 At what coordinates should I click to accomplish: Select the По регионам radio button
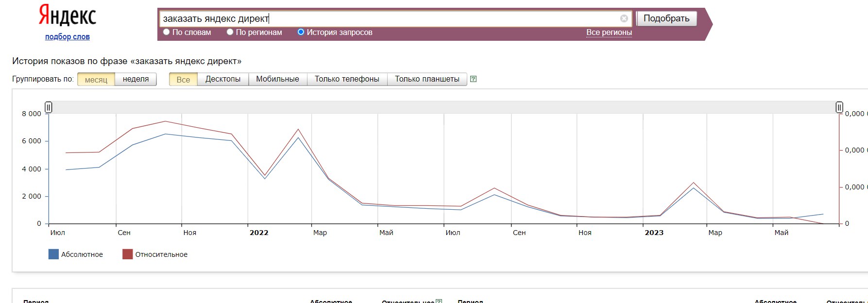click(230, 32)
